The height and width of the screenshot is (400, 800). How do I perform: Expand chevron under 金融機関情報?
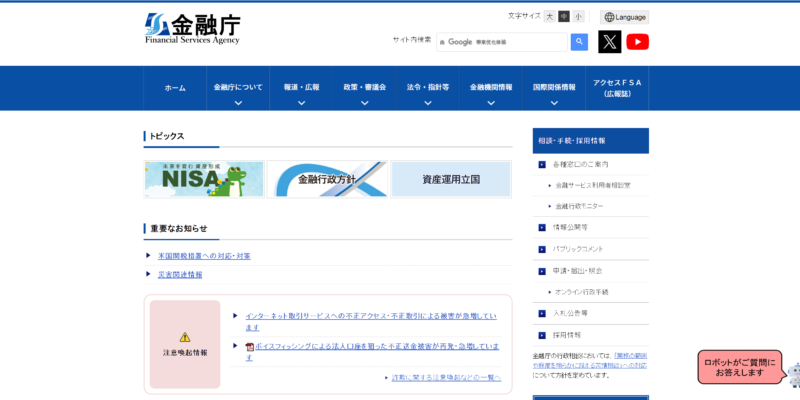point(491,103)
